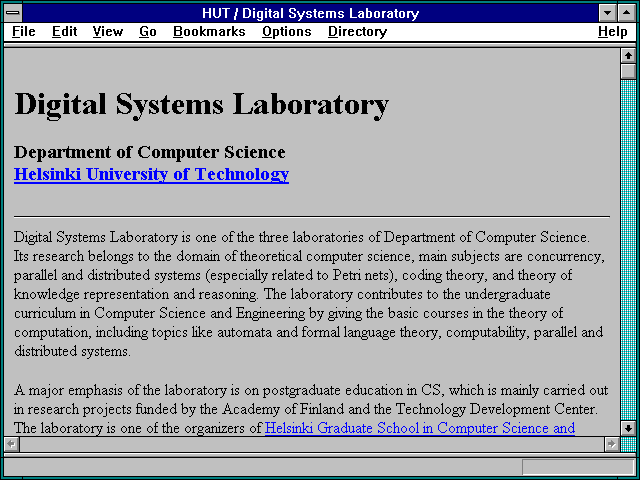Click the status bar progress box

pyautogui.click(x=578, y=467)
